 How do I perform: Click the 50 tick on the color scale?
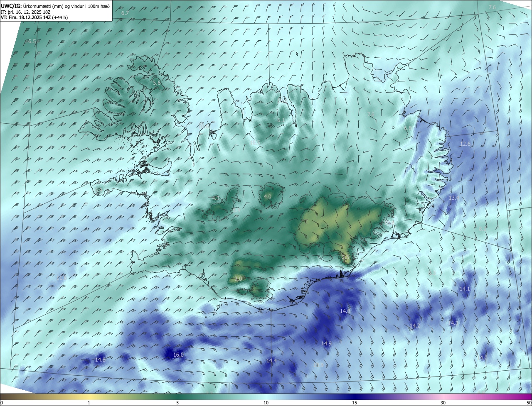tap(529, 403)
